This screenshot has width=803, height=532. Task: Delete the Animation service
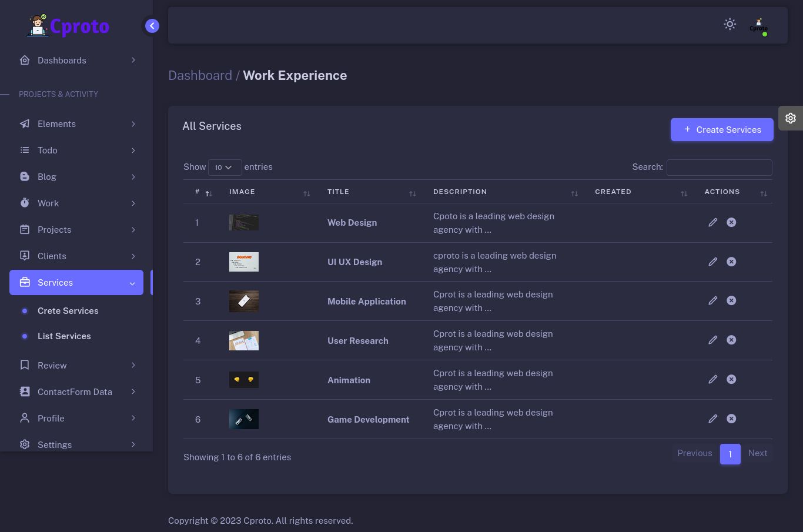[x=731, y=379]
